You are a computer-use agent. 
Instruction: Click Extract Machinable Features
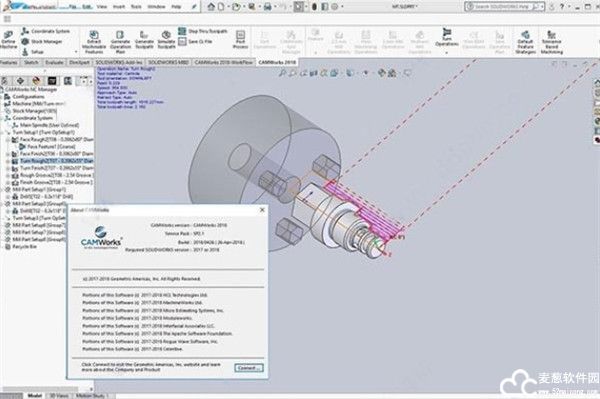pyautogui.click(x=94, y=42)
